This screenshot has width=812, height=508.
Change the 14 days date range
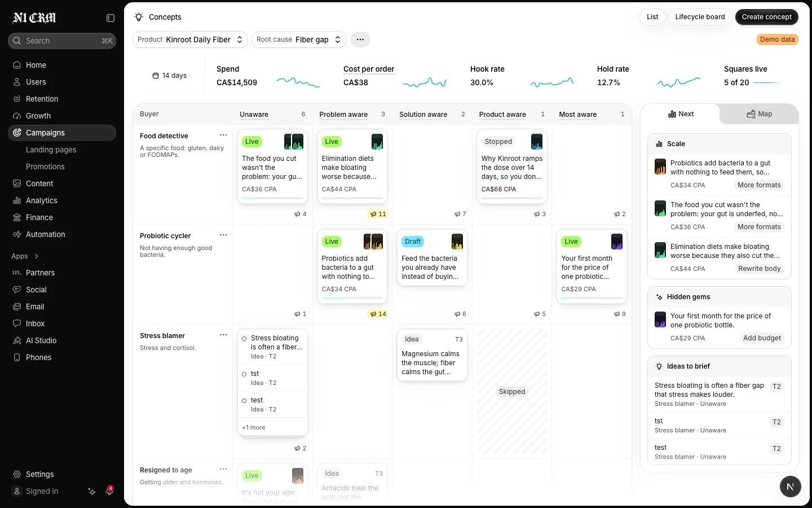coord(169,76)
